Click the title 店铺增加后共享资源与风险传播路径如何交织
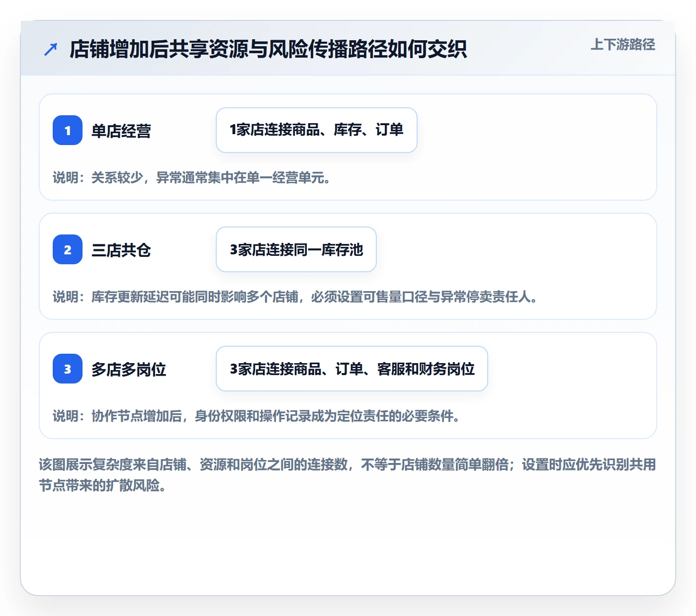The width and height of the screenshot is (696, 616). pos(268,49)
